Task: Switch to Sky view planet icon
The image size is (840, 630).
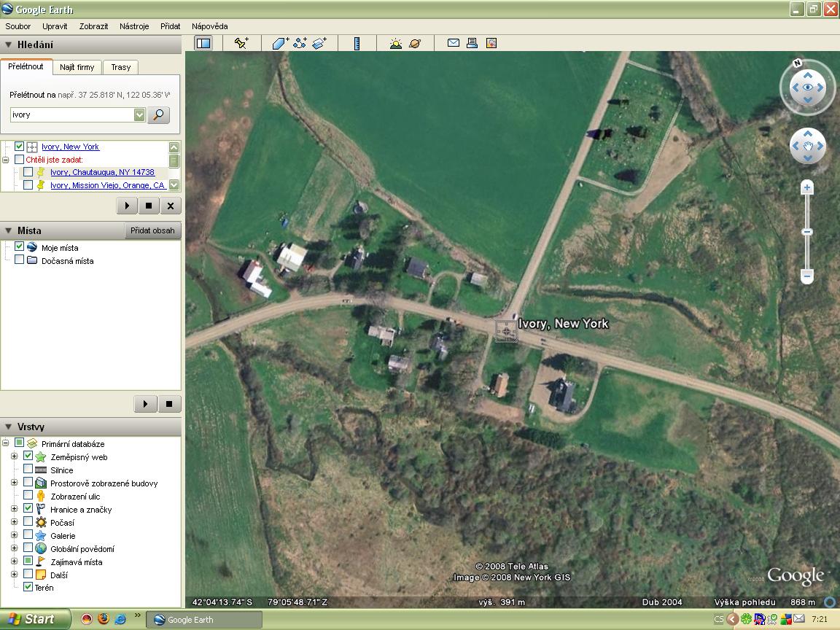Action: (x=414, y=43)
